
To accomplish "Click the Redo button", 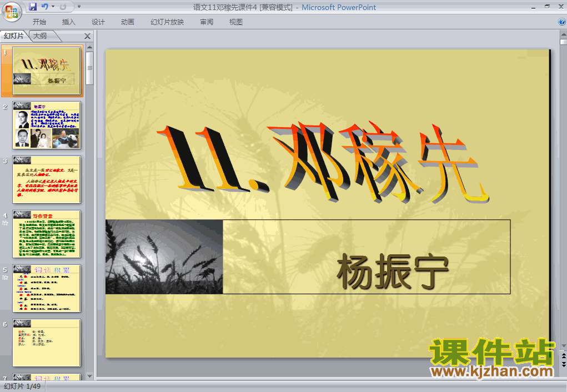I will (63, 7).
